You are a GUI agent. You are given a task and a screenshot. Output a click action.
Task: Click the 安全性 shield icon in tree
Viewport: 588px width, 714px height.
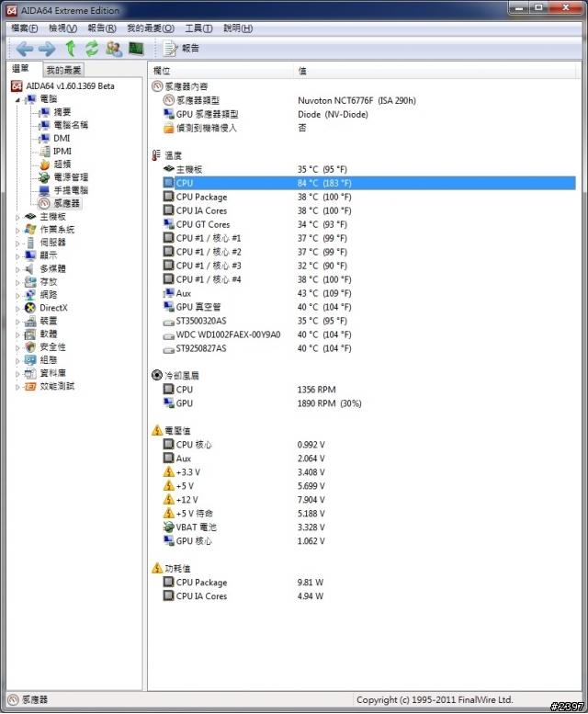(30, 347)
